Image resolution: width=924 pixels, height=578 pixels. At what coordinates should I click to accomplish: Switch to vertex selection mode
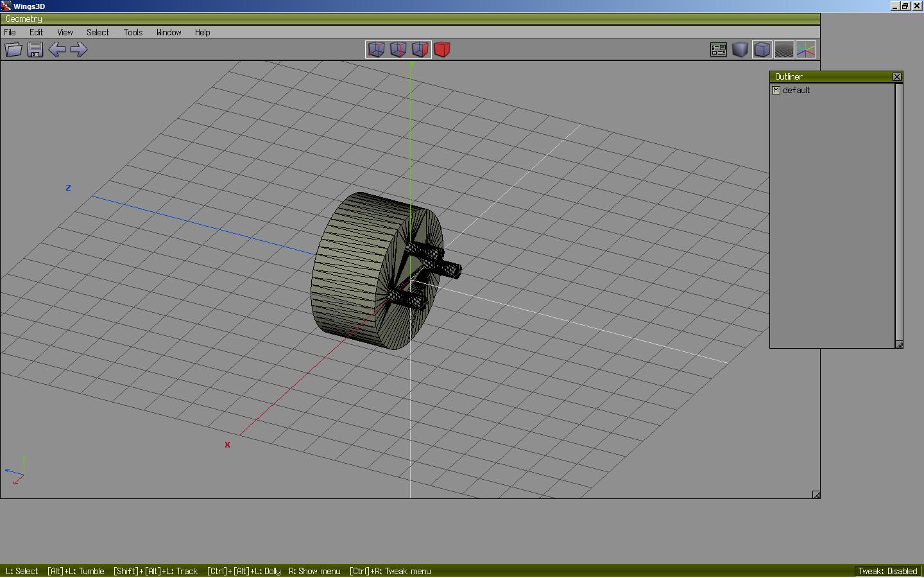click(376, 49)
